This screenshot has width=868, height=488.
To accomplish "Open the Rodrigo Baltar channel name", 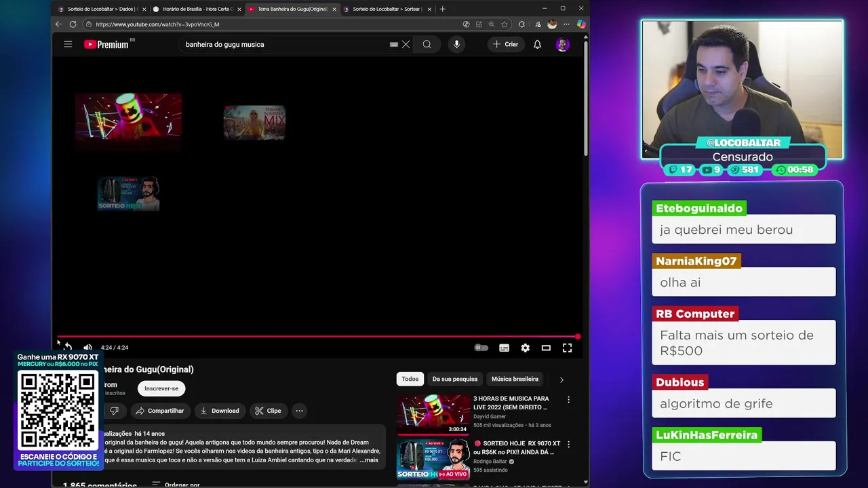I will pyautogui.click(x=490, y=462).
